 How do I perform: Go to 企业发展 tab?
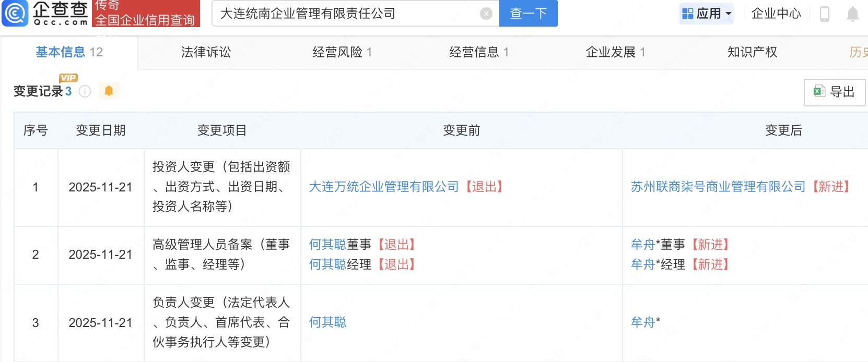615,52
